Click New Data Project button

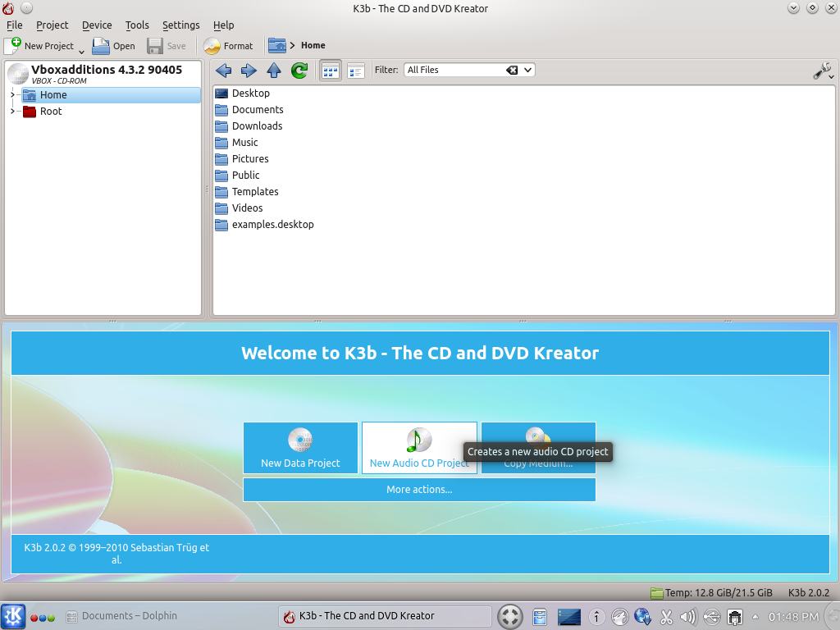tap(300, 448)
